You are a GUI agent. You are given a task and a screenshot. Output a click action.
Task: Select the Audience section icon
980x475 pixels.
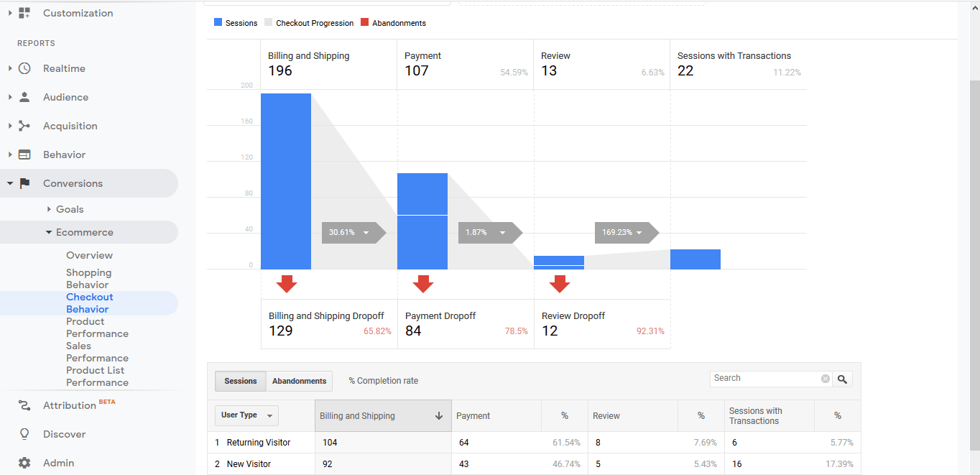[x=24, y=97]
